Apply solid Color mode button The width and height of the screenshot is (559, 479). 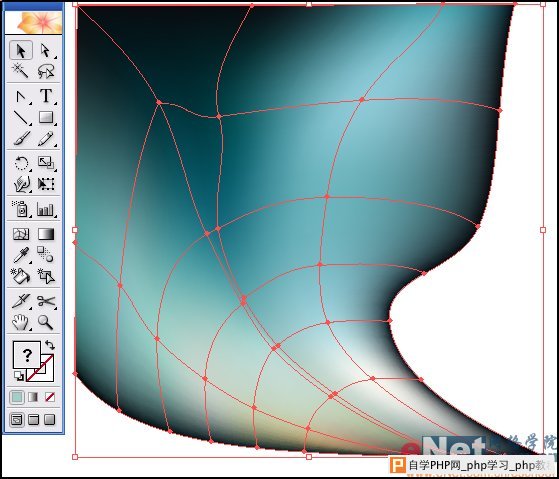click(x=17, y=397)
